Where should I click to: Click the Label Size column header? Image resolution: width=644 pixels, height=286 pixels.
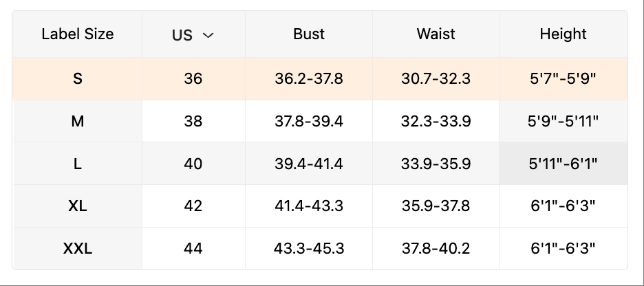coord(78,34)
